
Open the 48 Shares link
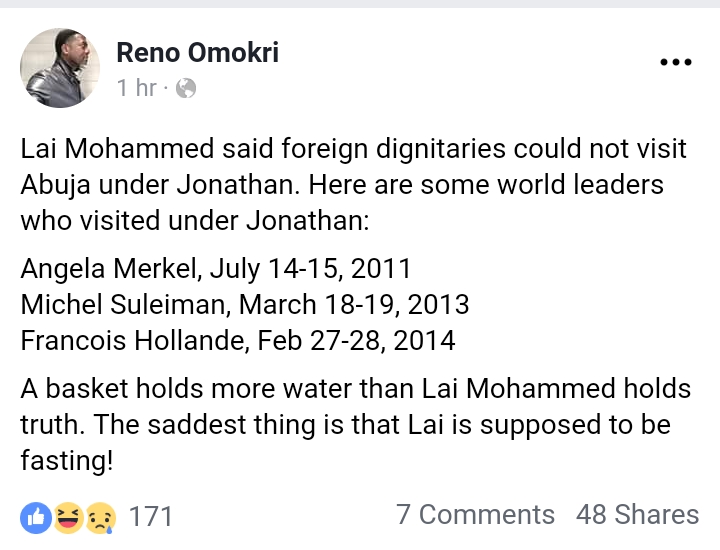point(637,515)
